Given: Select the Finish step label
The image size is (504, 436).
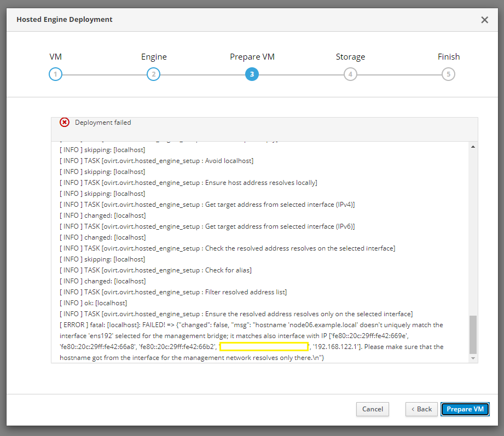Looking at the screenshot, I should pyautogui.click(x=448, y=57).
